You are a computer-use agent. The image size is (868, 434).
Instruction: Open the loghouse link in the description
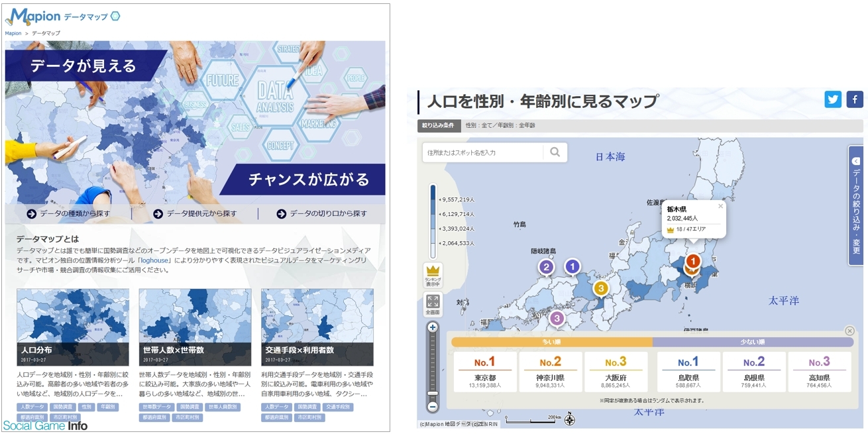click(154, 260)
